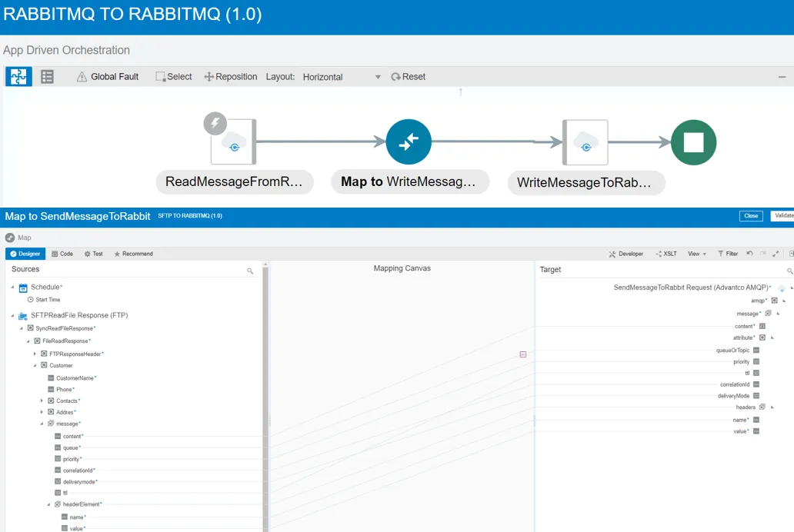Viewport: 794px width, 532px height.
Task: Toggle Developer mode
Action: (626, 254)
